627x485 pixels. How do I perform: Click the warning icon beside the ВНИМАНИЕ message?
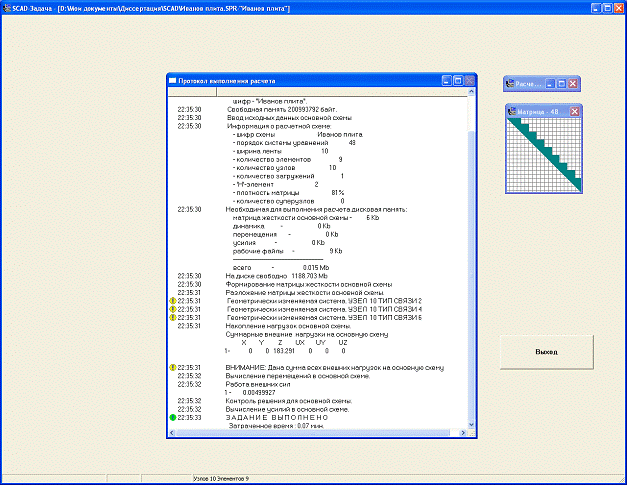pos(171,368)
